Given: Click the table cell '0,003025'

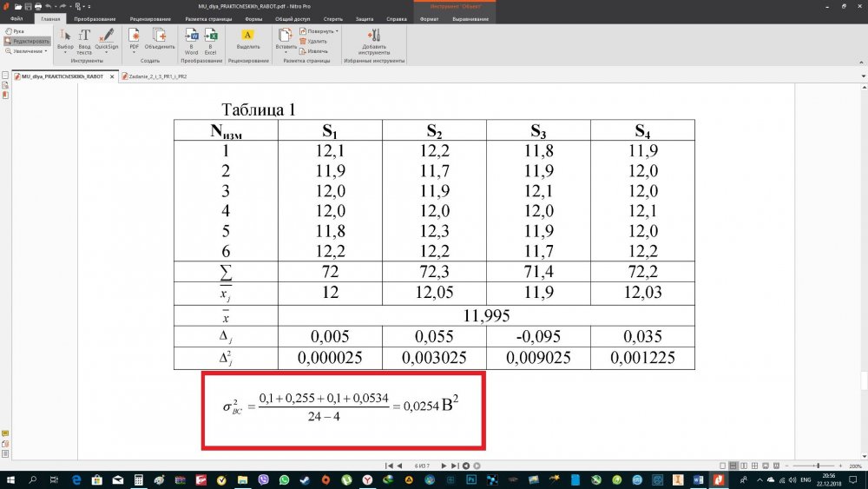Looking at the screenshot, I should (x=434, y=358).
